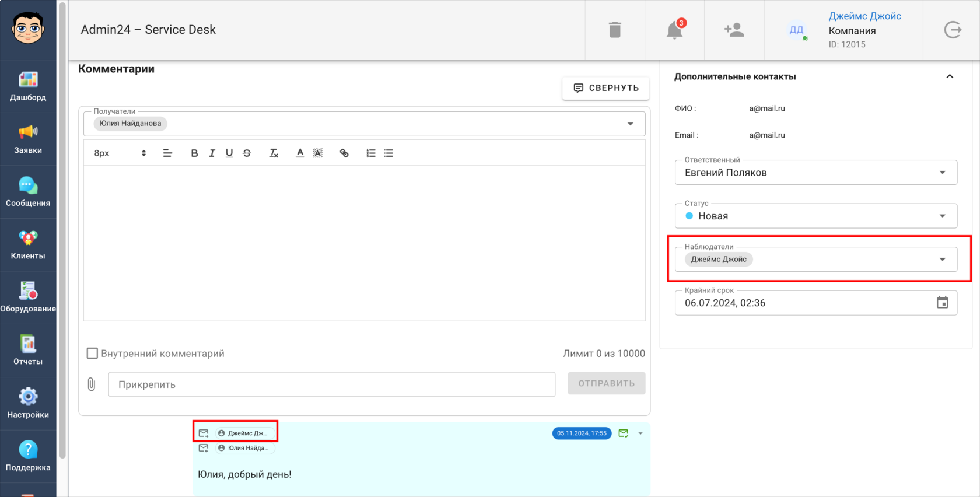
Task: Insert a numbered list in editor
Action: [x=371, y=153]
